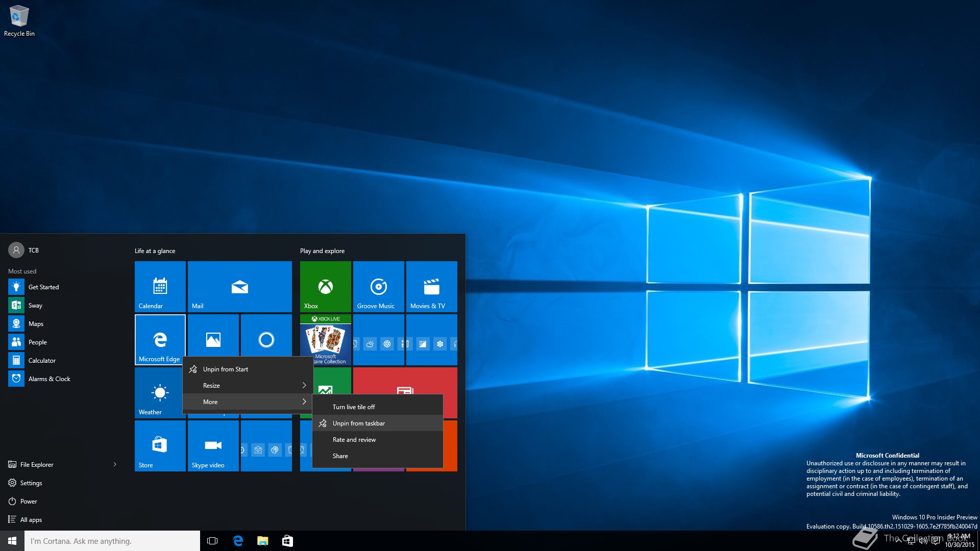Click the Cortana search box
The image size is (980, 551).
tap(112, 541)
